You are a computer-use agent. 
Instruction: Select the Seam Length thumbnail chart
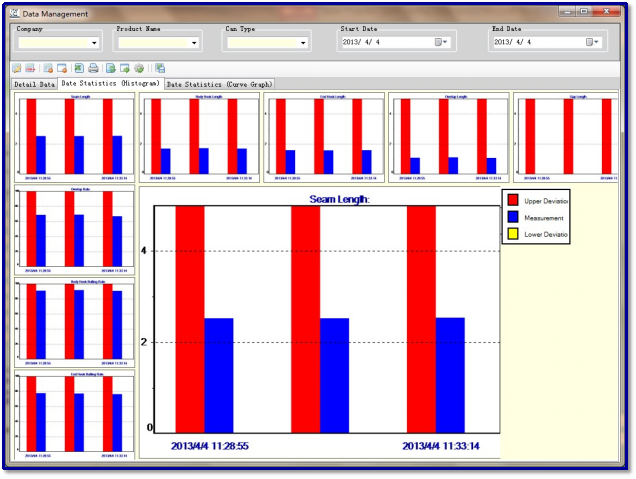tap(75, 137)
